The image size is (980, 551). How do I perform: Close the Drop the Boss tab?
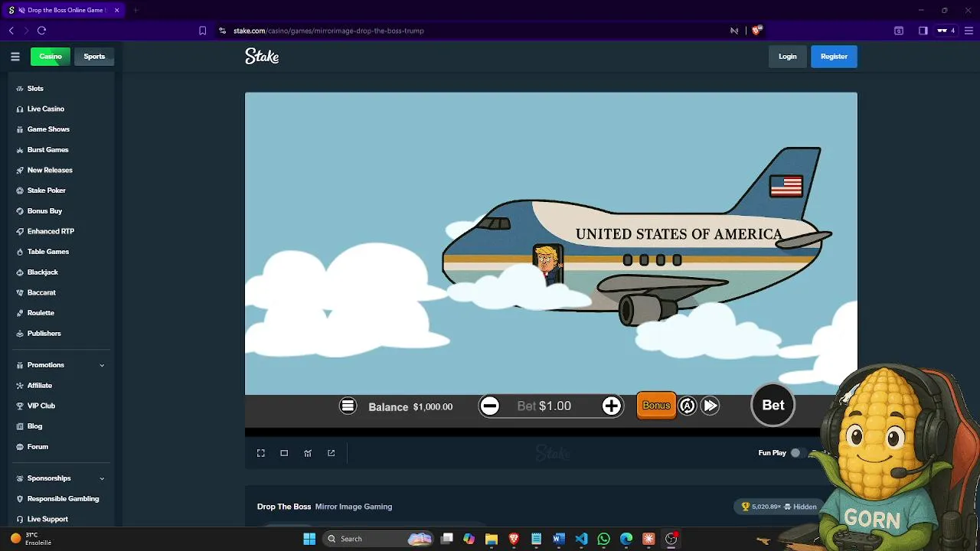(116, 11)
